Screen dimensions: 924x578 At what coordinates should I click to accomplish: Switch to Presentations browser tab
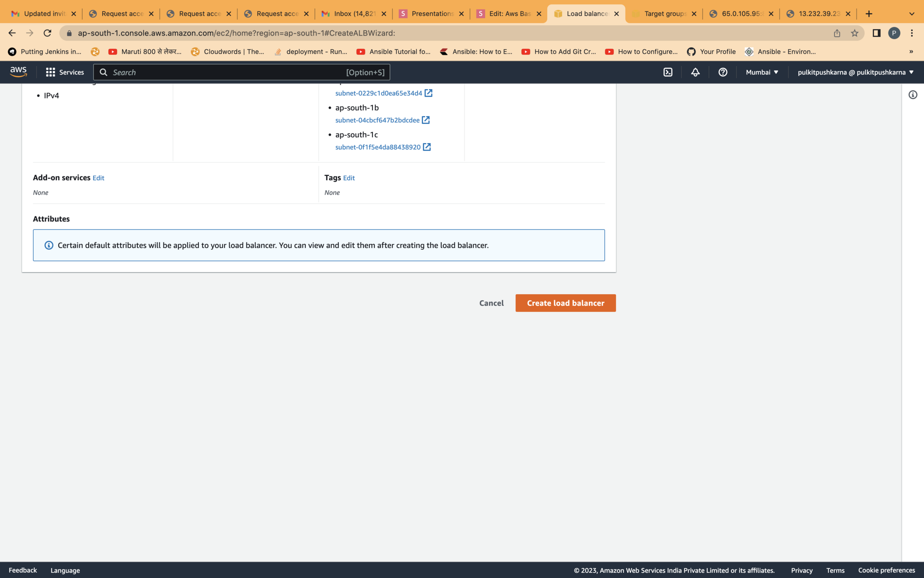click(431, 14)
